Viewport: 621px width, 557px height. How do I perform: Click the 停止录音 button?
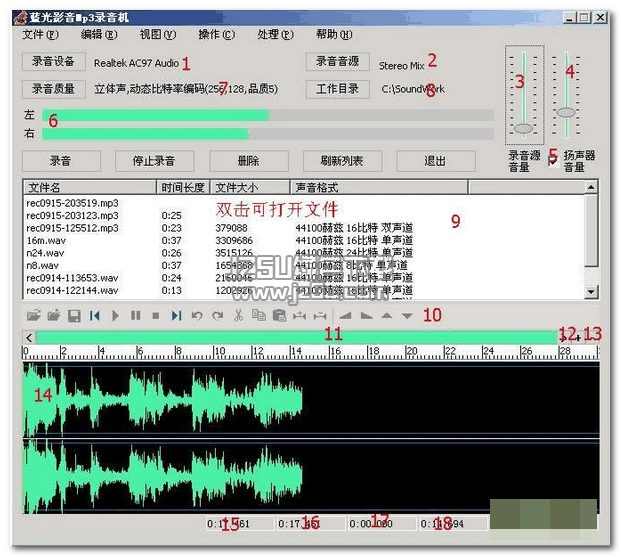[154, 161]
